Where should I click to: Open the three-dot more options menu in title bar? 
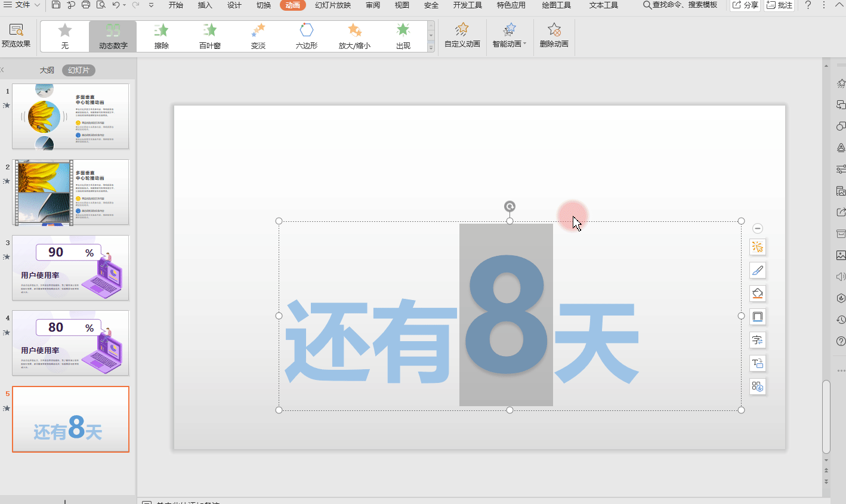pyautogui.click(x=824, y=5)
